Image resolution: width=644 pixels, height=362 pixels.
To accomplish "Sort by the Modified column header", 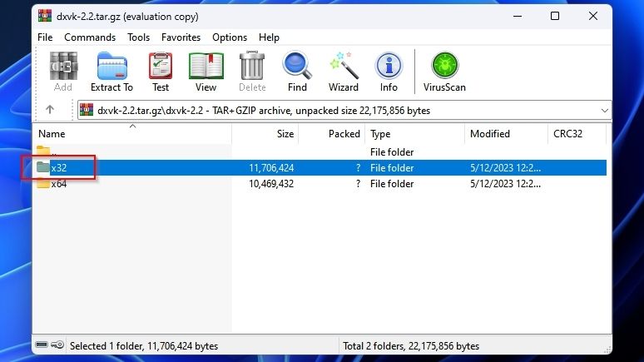I will coord(506,133).
